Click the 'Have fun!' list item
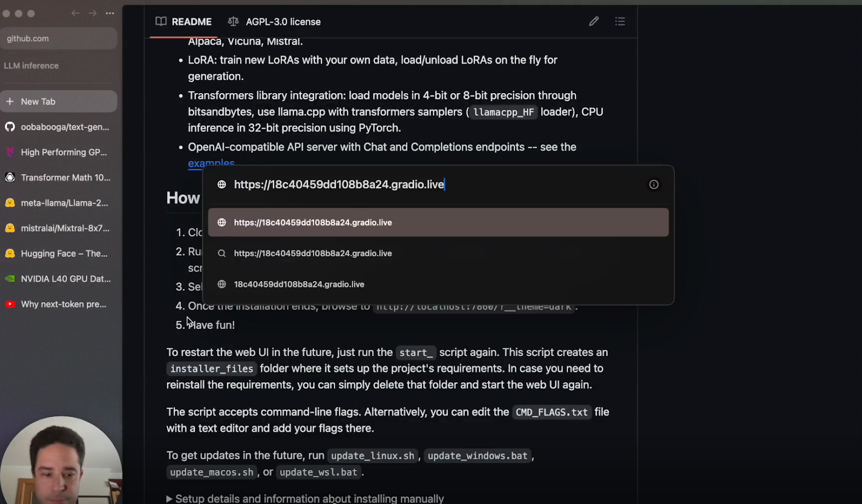 point(211,325)
